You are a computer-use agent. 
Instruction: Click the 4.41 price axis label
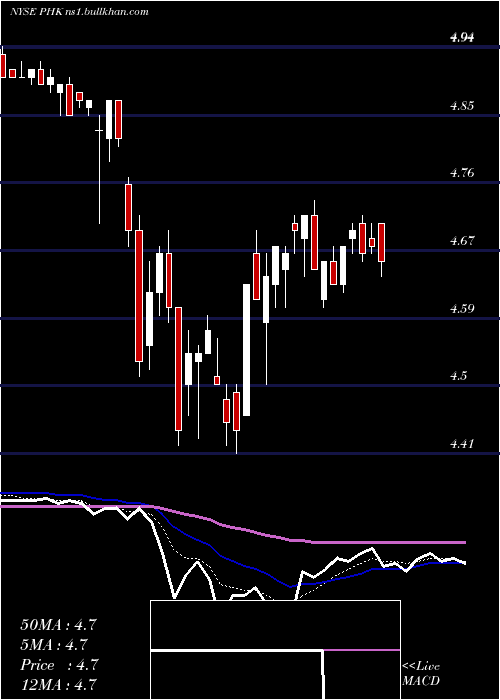point(462,444)
